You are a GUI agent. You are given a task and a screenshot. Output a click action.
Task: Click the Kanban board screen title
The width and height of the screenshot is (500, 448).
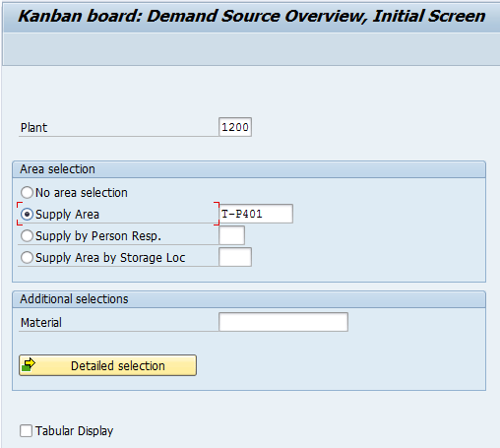click(252, 16)
